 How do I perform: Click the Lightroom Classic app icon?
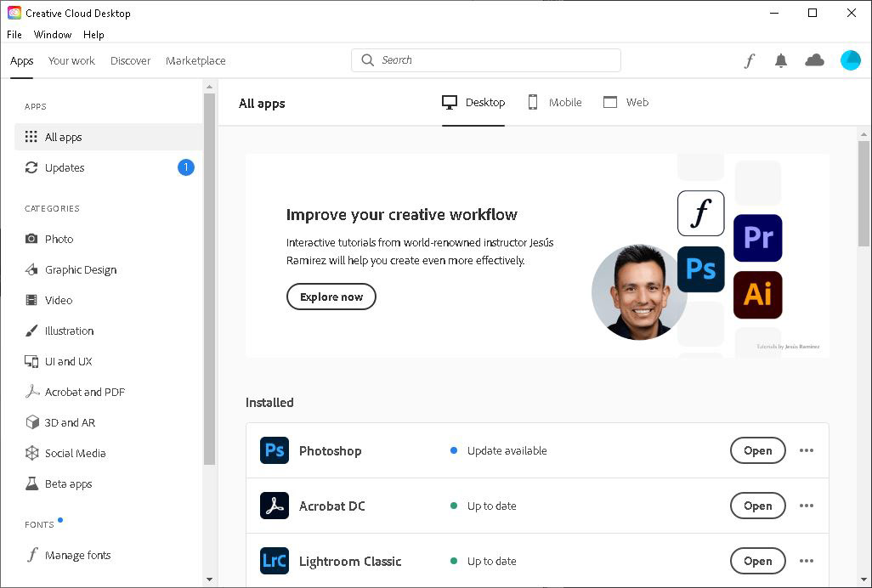pyautogui.click(x=275, y=561)
